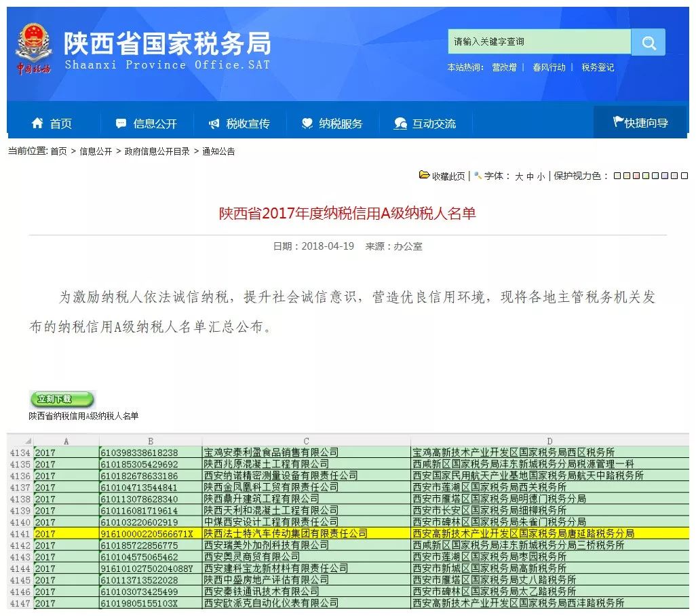
Task: Click cell 西安奥灵商贸有限公司
Action: click(306, 556)
